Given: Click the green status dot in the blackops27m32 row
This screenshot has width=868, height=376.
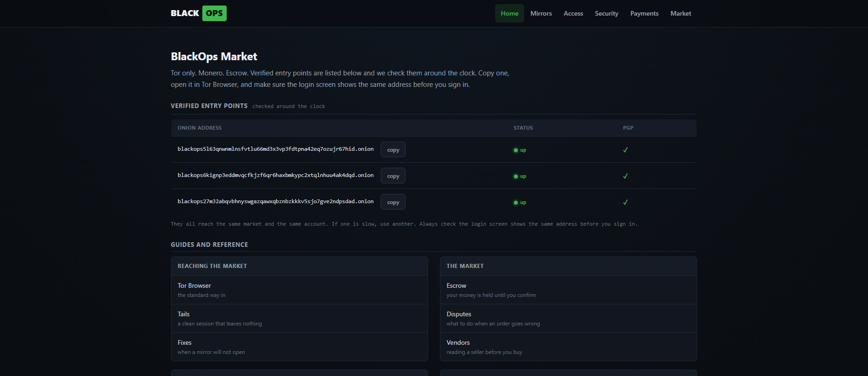Looking at the screenshot, I should point(516,203).
